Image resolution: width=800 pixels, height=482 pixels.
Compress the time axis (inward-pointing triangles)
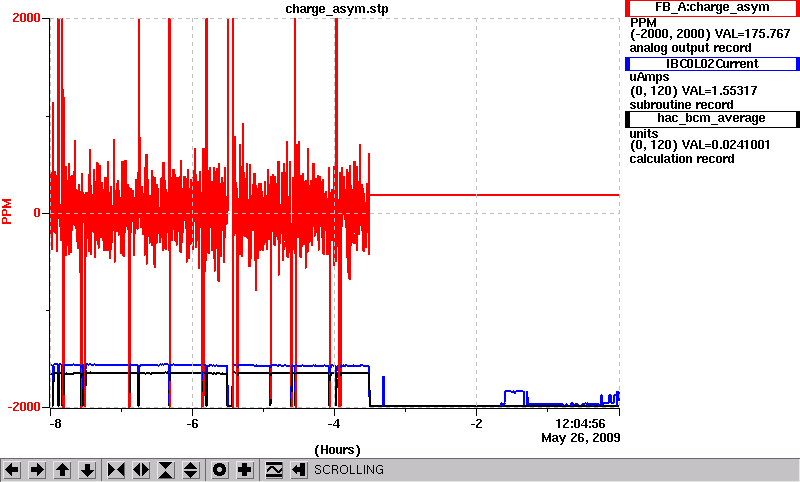(x=116, y=470)
